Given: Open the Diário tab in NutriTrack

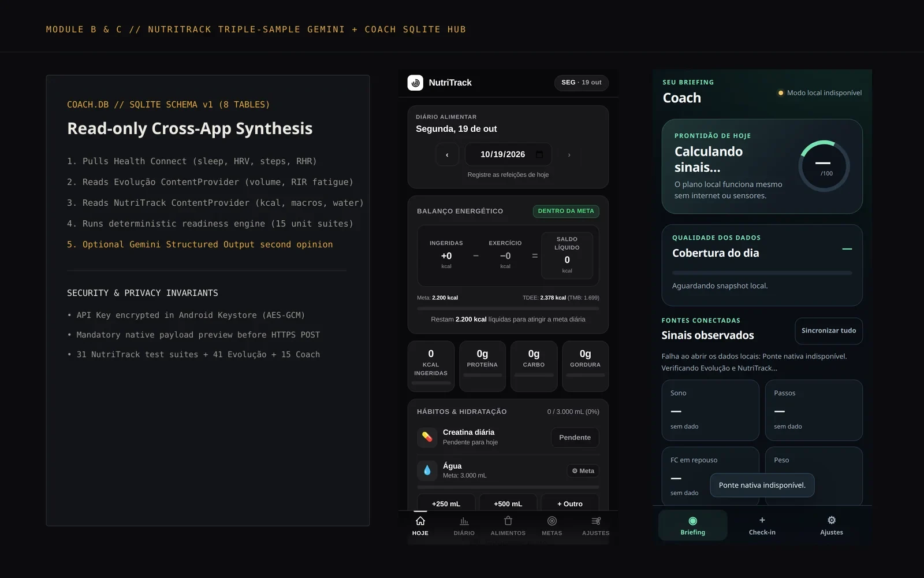Looking at the screenshot, I should pos(464,525).
